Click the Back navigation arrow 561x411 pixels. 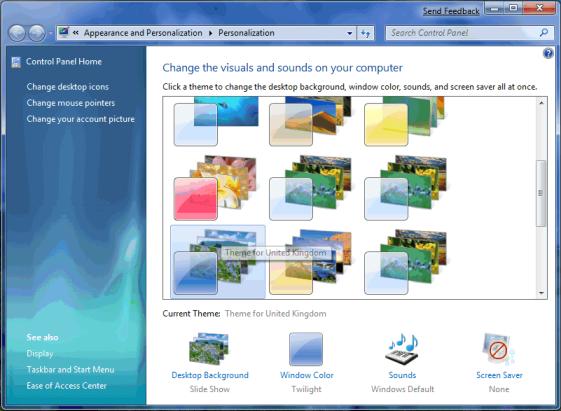point(17,33)
